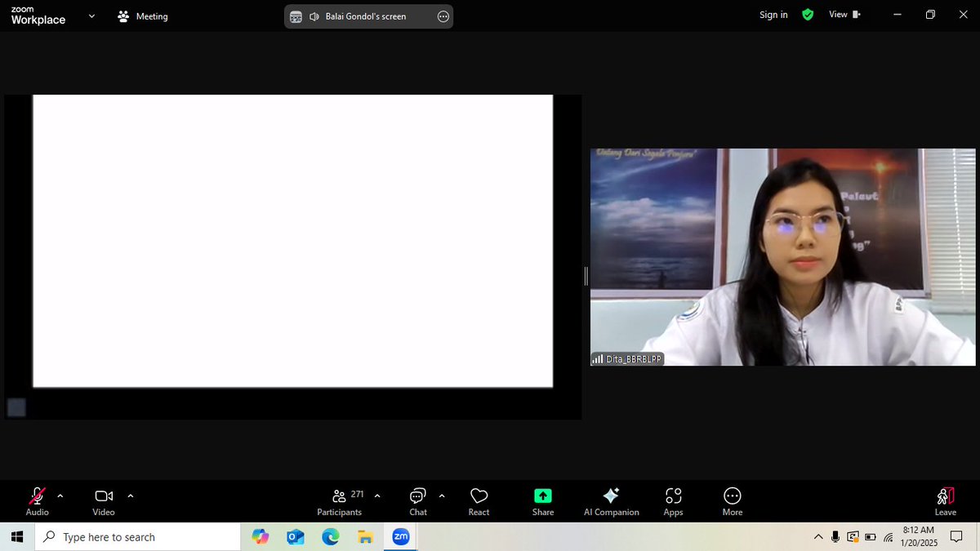
Task: Start screen sharing with the green Share button
Action: 543,501
